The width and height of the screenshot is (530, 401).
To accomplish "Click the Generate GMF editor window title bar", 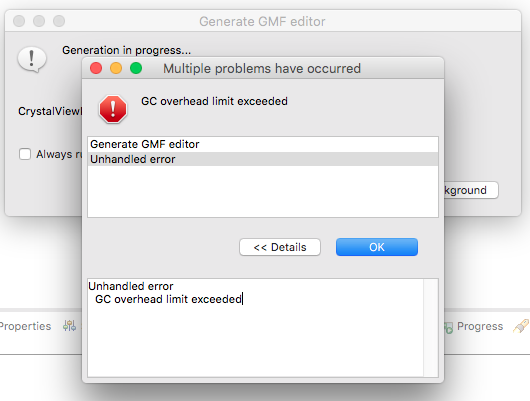I will pos(263,21).
